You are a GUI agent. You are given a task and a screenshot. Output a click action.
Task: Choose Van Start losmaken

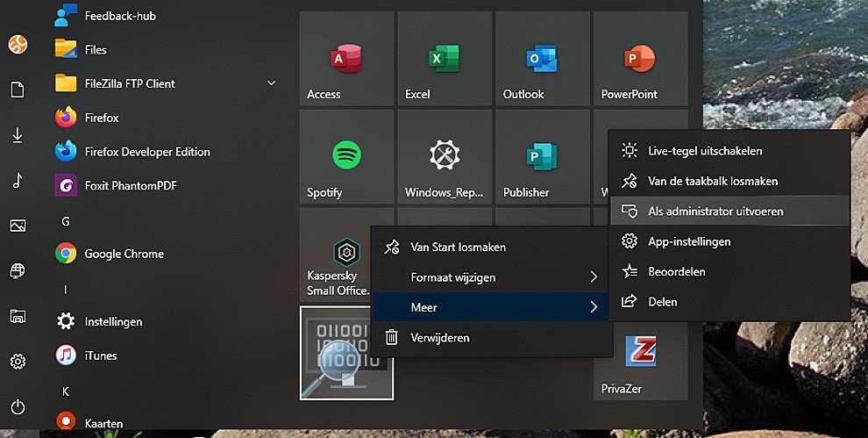click(x=492, y=247)
